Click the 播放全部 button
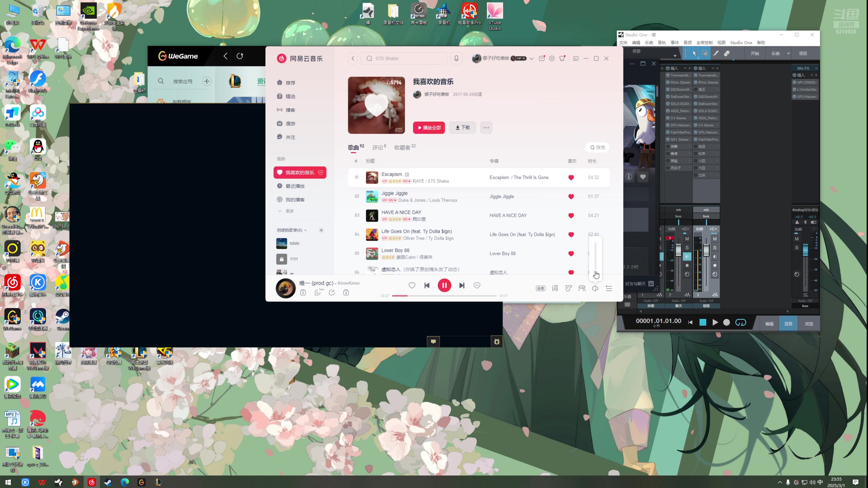This screenshot has width=868, height=488. click(429, 128)
